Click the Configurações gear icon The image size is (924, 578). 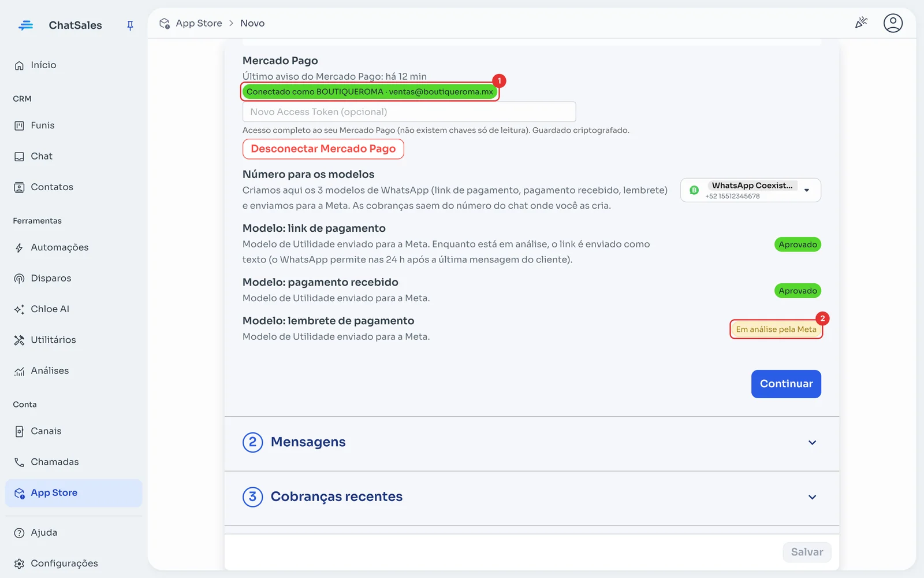coord(19,564)
